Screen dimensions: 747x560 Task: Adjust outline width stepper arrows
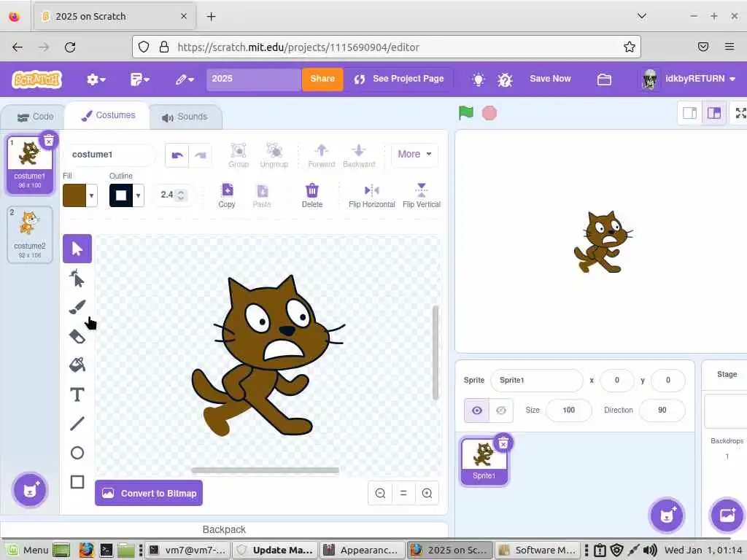181,195
